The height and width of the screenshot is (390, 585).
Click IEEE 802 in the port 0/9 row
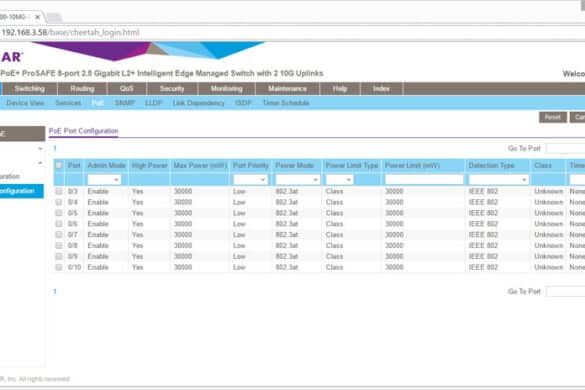483,256
